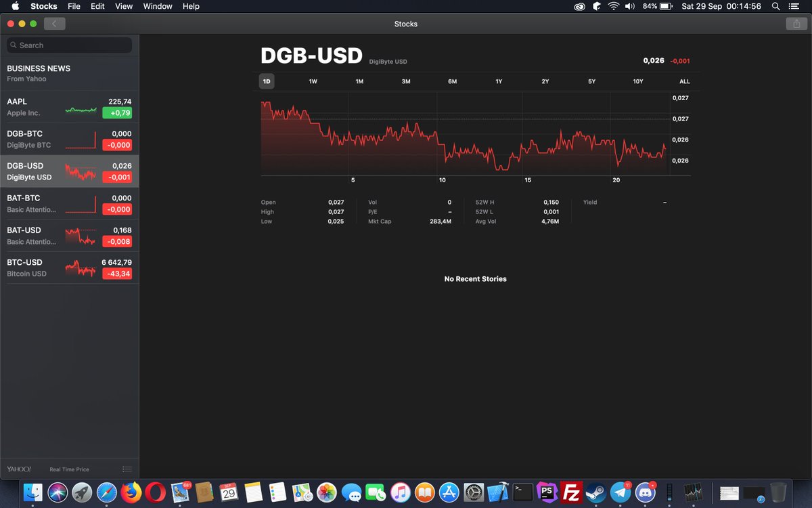
Task: Click Mkt Cap value 283,4M
Action: pyautogui.click(x=441, y=221)
